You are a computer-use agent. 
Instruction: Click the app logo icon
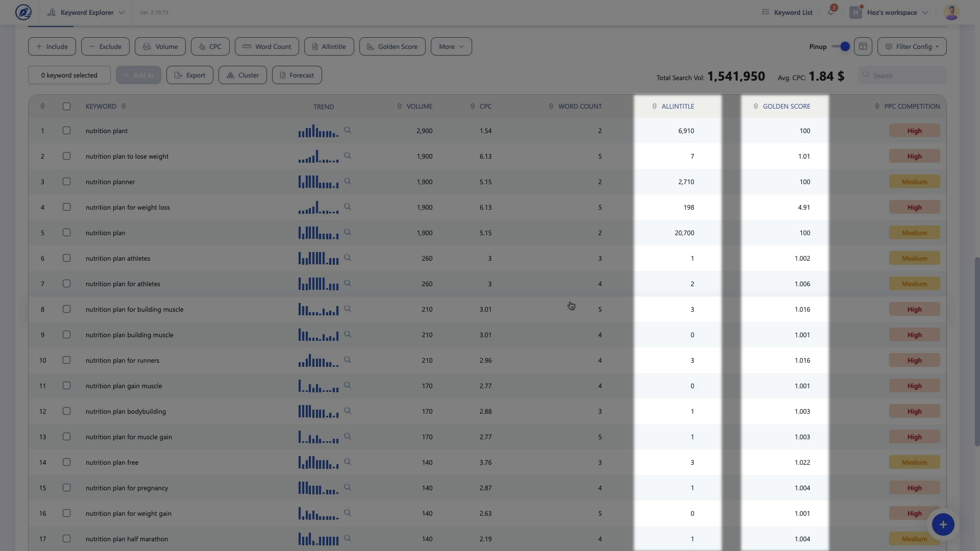23,12
